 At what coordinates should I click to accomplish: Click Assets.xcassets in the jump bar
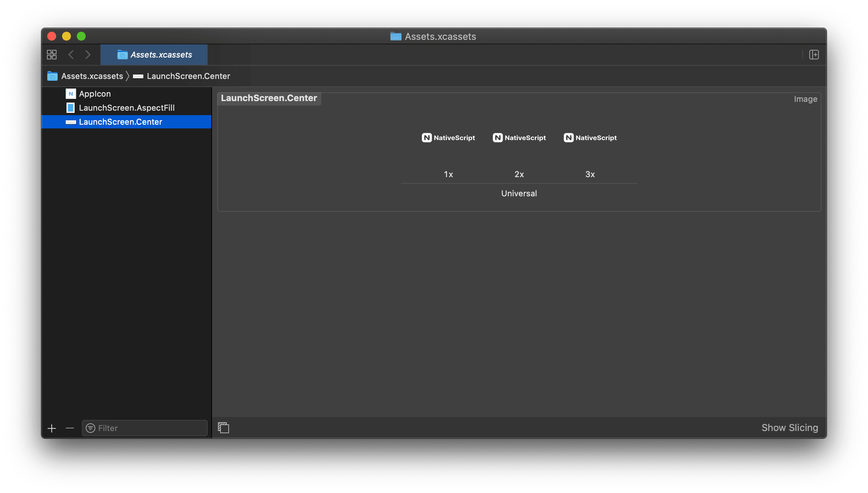click(x=92, y=76)
